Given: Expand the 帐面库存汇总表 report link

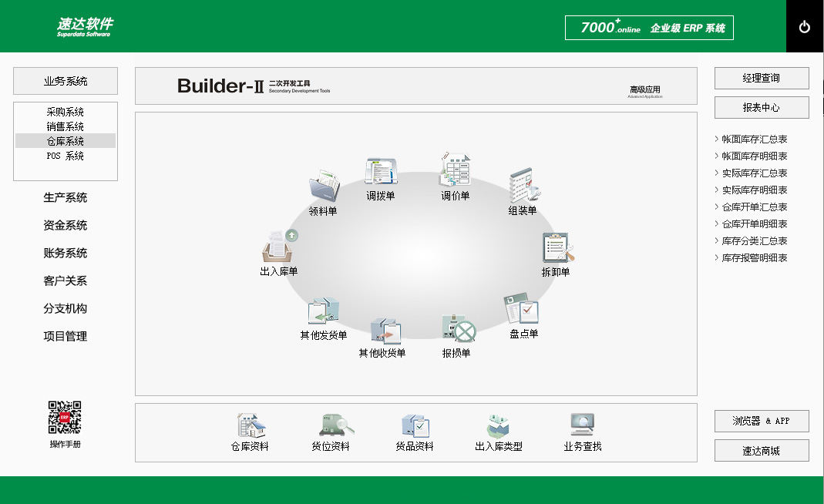Looking at the screenshot, I should click(x=754, y=139).
